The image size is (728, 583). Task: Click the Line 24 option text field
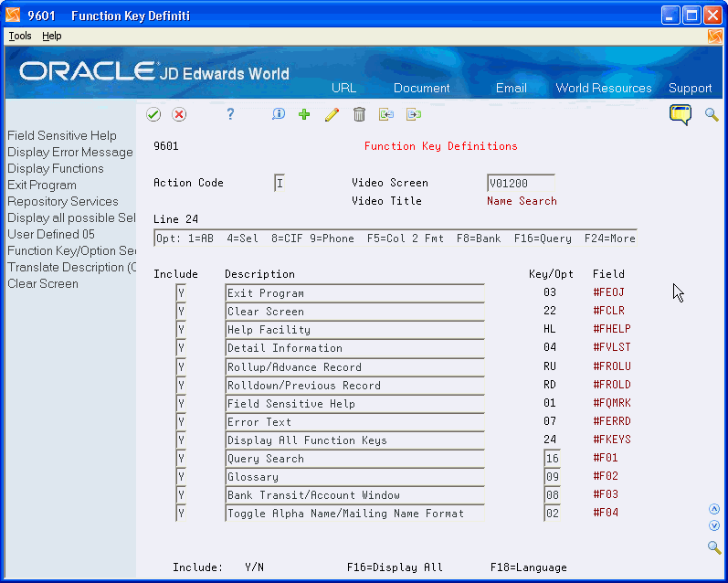396,238
